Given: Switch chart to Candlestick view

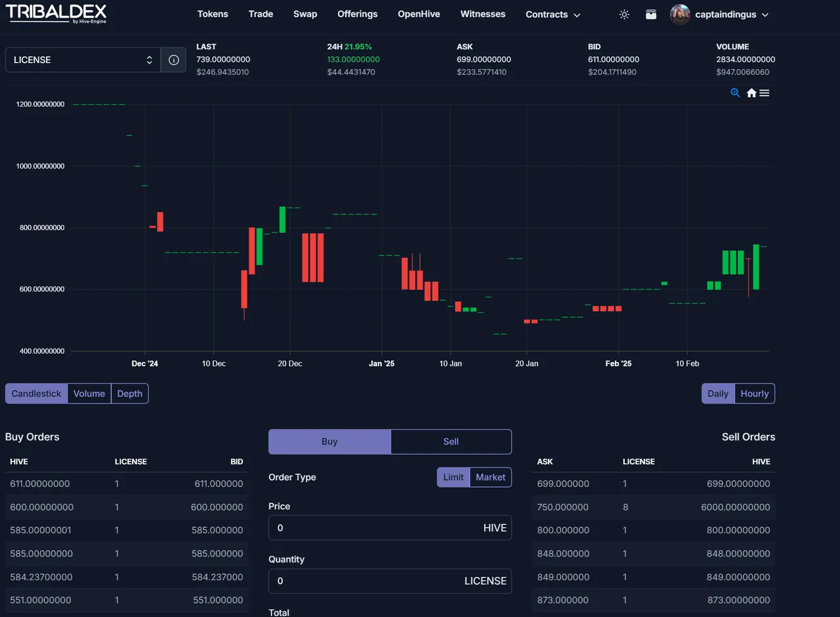Looking at the screenshot, I should [x=36, y=394].
